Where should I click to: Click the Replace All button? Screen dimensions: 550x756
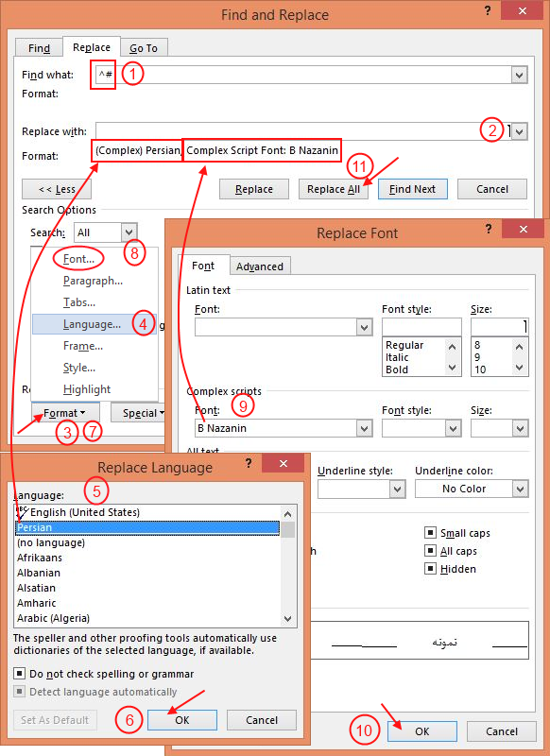click(334, 189)
